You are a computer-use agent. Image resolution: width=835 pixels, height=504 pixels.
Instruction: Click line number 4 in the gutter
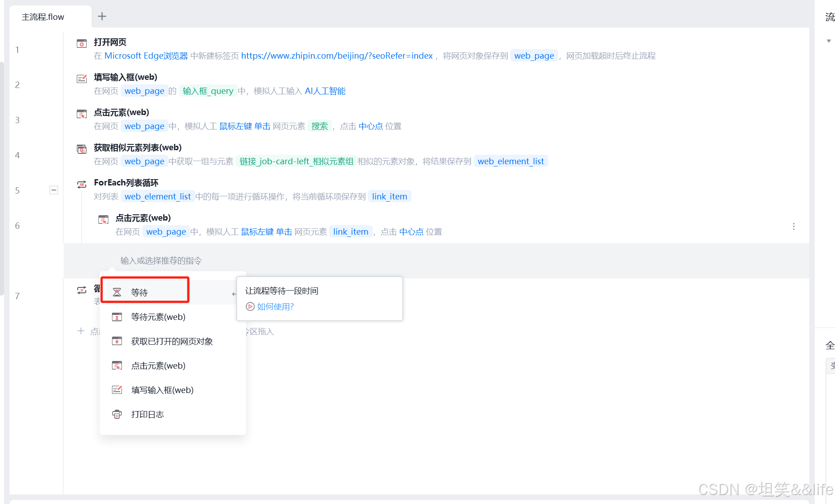coord(17,155)
